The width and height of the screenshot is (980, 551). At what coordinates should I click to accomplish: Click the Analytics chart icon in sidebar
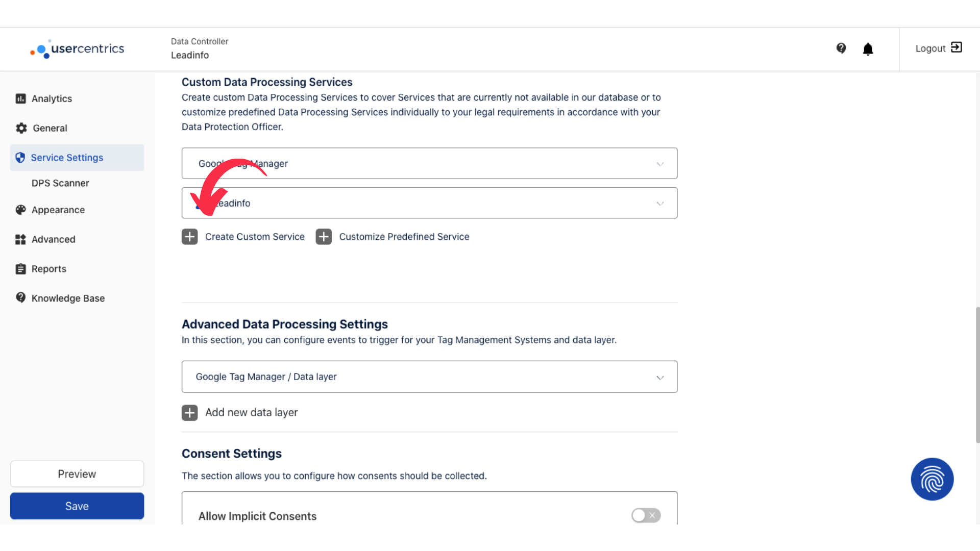point(20,98)
